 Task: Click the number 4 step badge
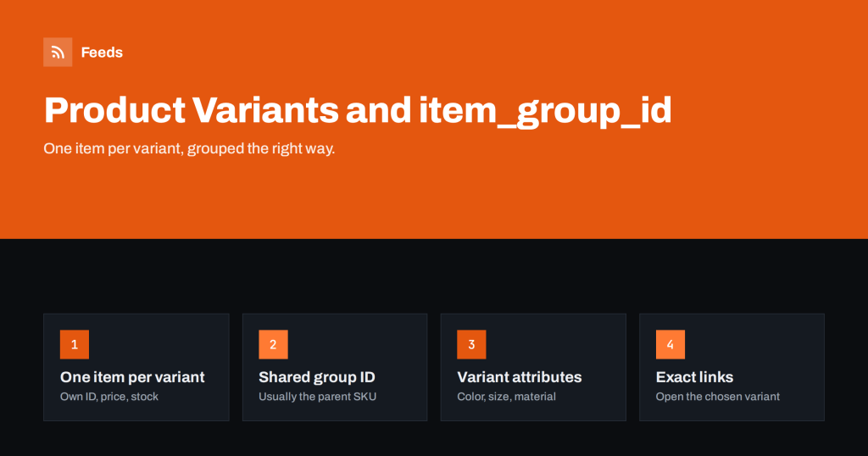pyautogui.click(x=670, y=345)
